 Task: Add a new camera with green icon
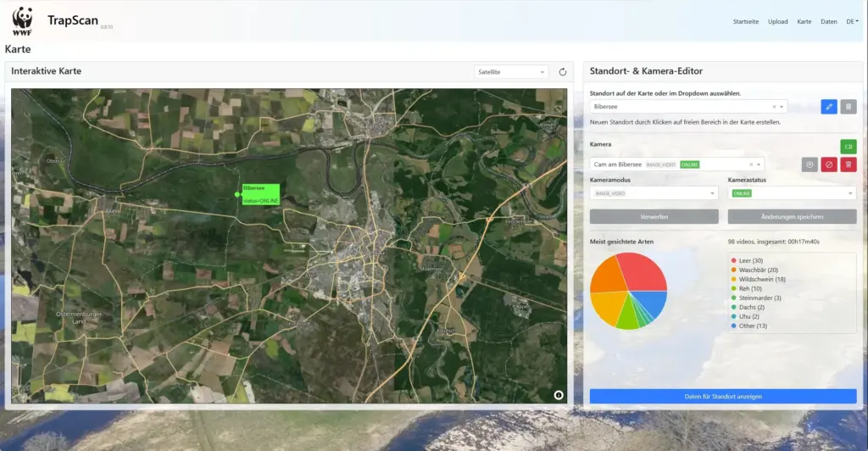[848, 147]
